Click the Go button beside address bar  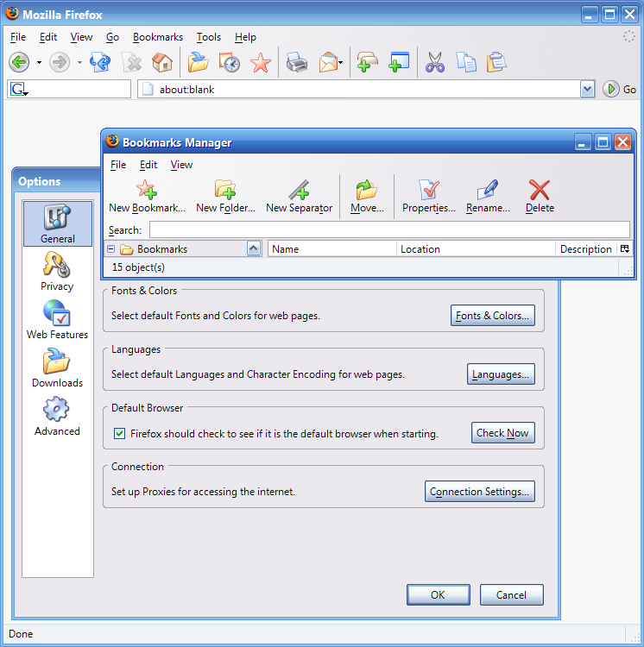point(619,89)
